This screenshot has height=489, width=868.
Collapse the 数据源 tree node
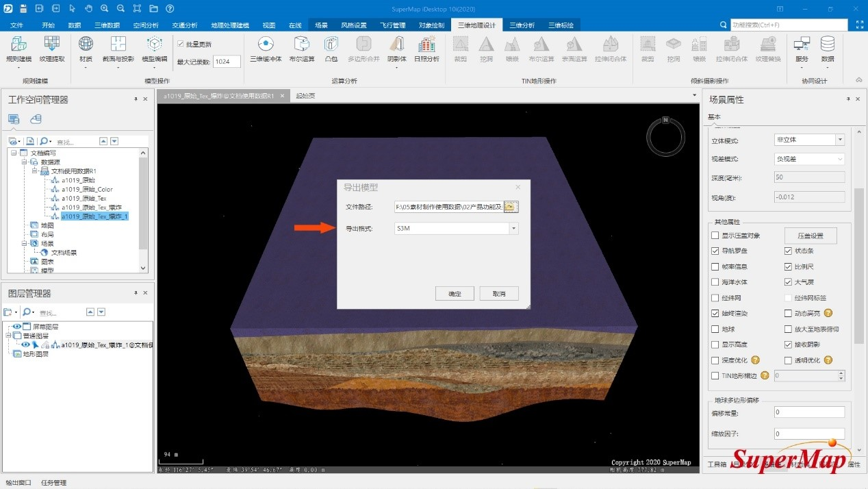(24, 162)
